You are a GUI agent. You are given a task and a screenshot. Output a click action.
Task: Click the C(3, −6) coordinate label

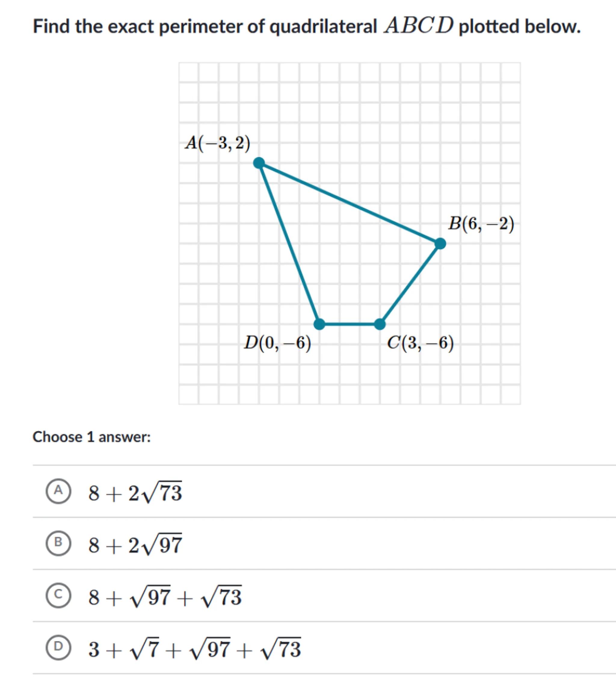(x=420, y=343)
